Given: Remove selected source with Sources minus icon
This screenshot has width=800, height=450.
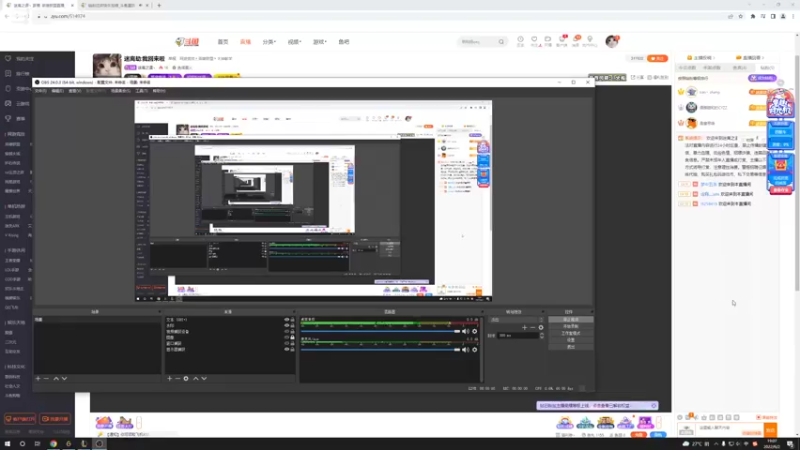Looking at the screenshot, I should click(178, 379).
